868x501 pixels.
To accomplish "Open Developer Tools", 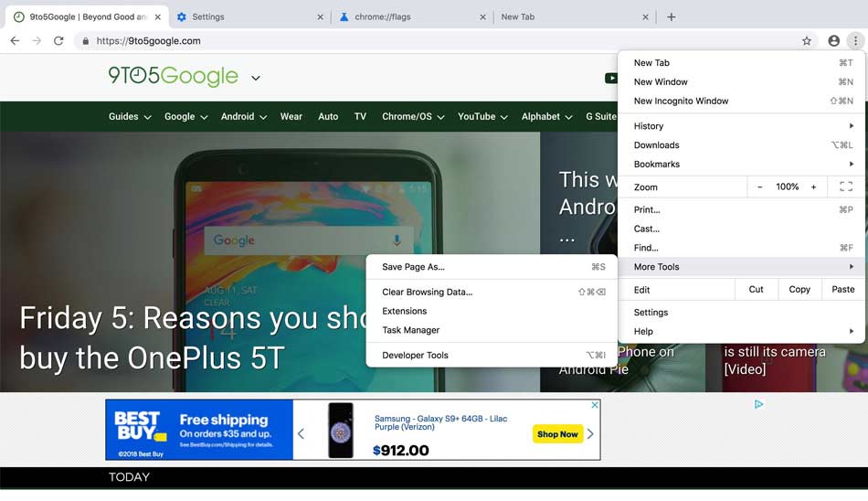I will point(492,356).
